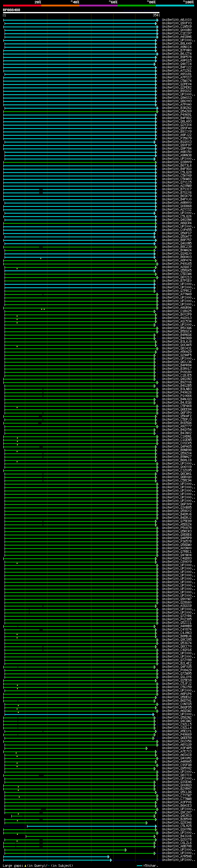Select label UniRef100_B4IGX6
197x868 pixels.
coord(177,836)
